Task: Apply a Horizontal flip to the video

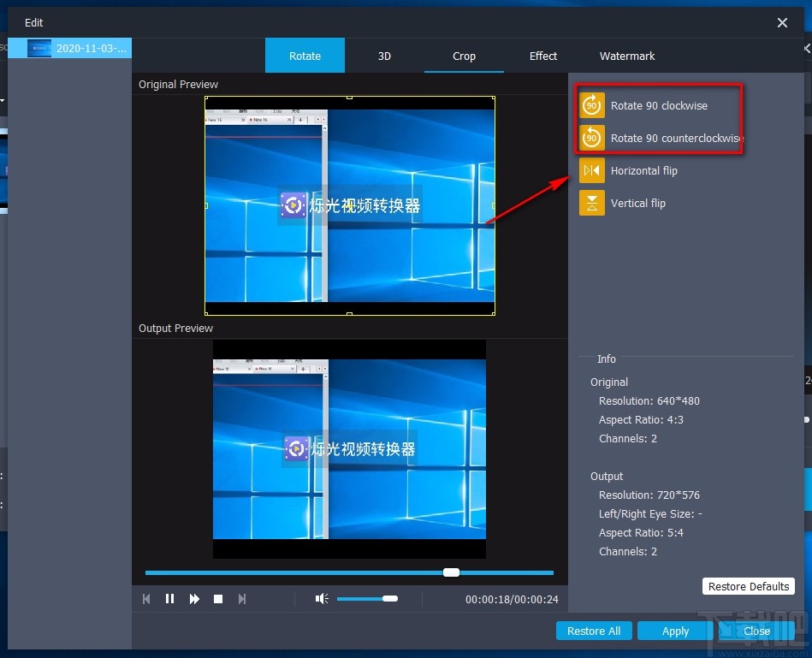Action: pyautogui.click(x=591, y=170)
